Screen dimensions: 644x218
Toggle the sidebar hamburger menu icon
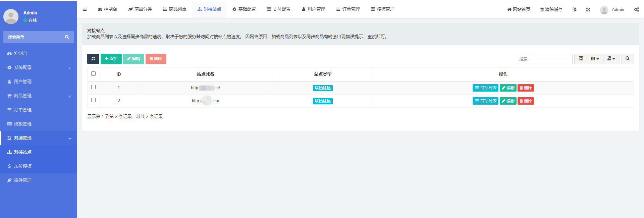[85, 9]
